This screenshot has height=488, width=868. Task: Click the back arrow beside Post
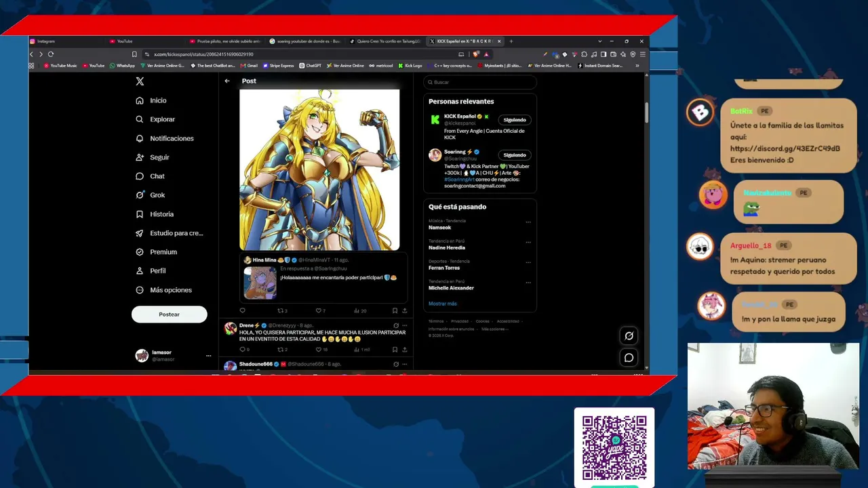pos(227,81)
